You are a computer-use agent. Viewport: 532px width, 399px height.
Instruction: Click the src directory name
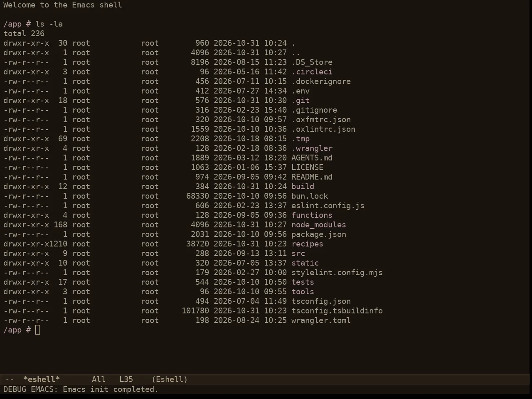[298, 254]
